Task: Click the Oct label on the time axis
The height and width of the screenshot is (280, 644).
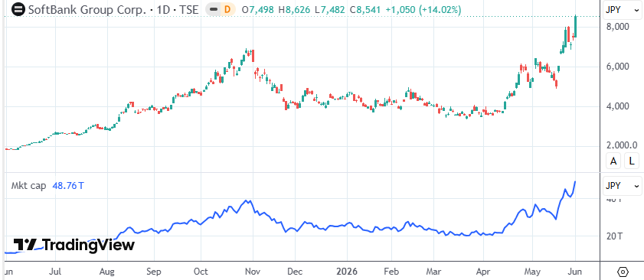Action: click(x=201, y=272)
